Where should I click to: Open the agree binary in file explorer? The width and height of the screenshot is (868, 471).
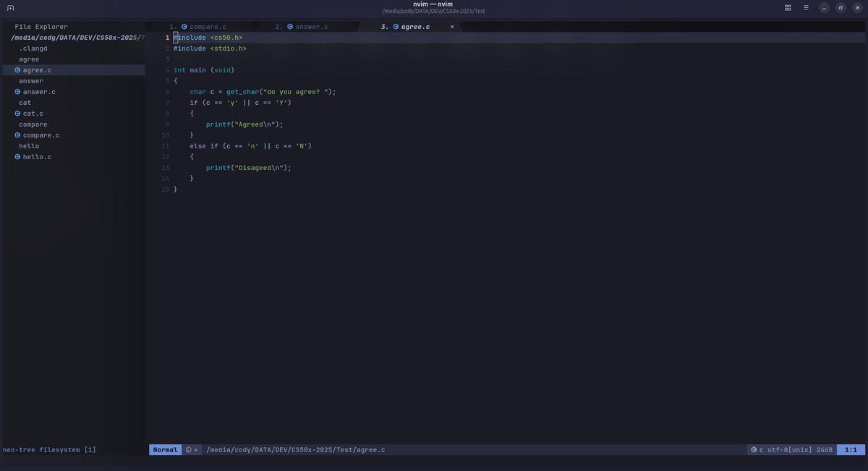point(29,59)
